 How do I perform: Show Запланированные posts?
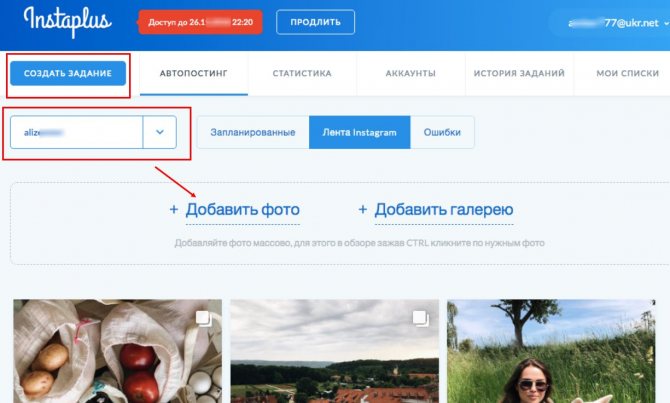click(x=253, y=132)
